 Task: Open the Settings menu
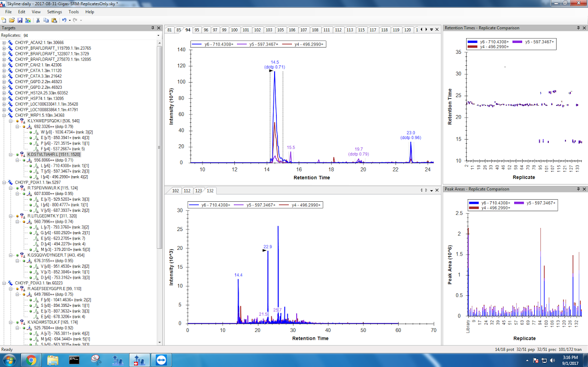pos(54,12)
